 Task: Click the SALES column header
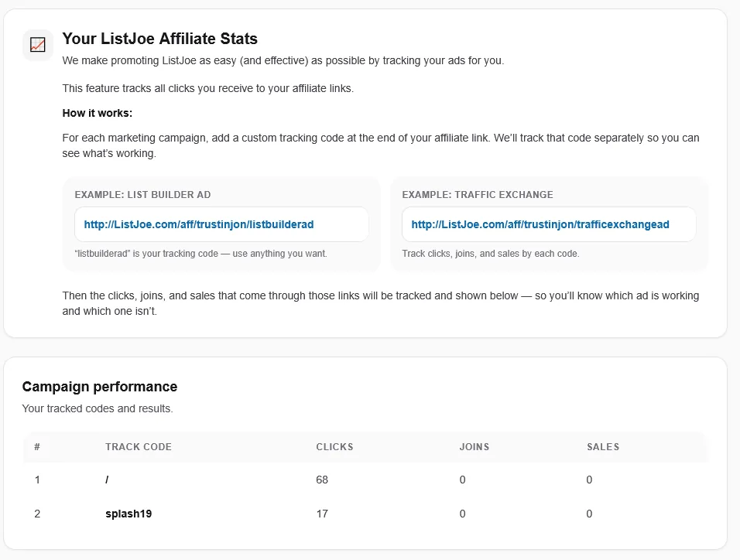click(x=603, y=447)
